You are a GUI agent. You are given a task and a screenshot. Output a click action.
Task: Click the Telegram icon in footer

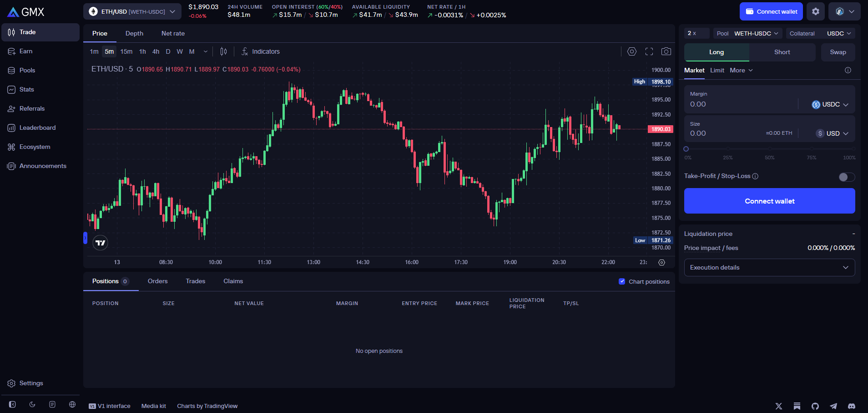click(x=833, y=406)
